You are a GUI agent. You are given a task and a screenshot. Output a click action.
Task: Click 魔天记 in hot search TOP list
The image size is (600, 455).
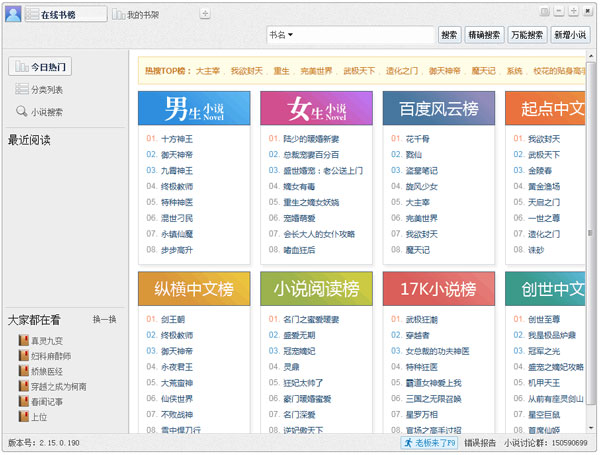point(484,71)
